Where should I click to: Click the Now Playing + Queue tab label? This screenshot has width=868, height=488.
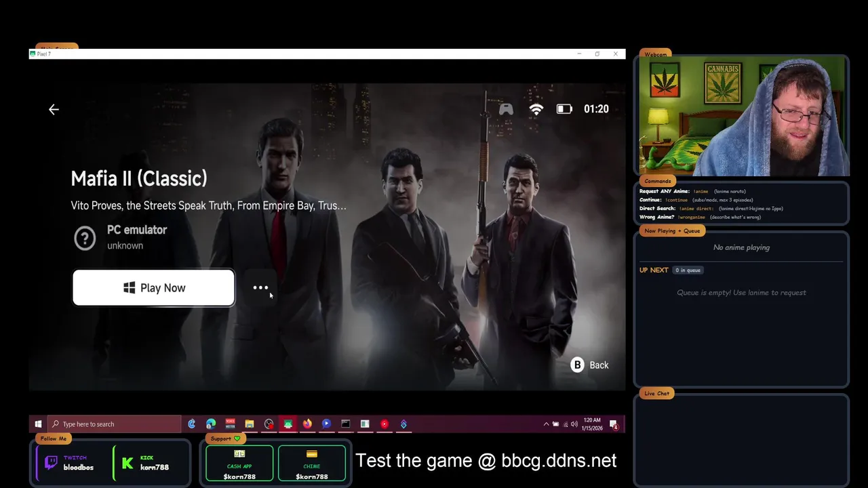(672, 230)
